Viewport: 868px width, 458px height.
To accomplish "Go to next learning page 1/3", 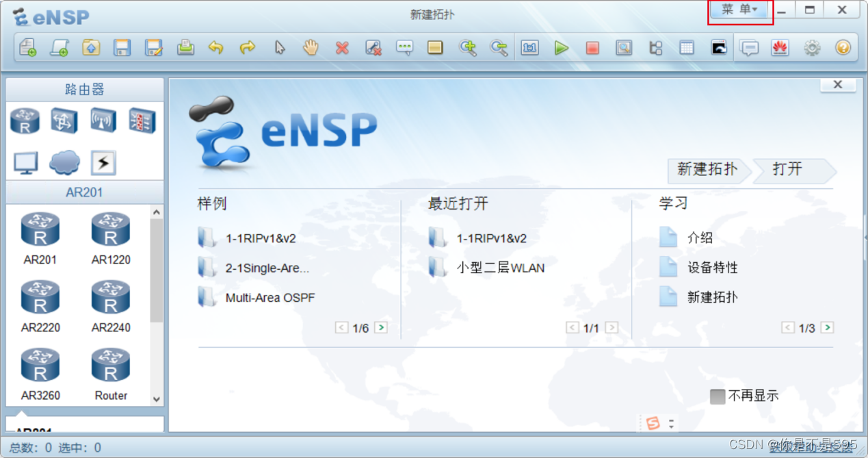I will pyautogui.click(x=827, y=328).
